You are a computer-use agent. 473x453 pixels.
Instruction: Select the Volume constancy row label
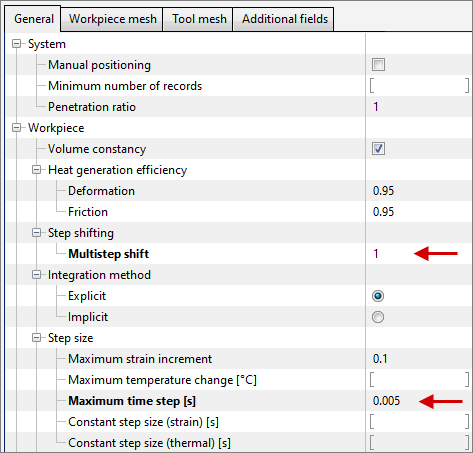[x=97, y=149]
